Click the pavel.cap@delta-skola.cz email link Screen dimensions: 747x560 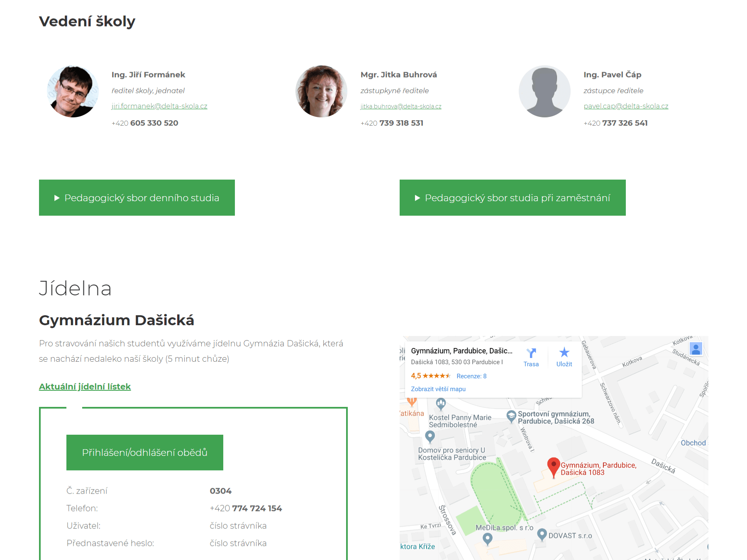pyautogui.click(x=626, y=106)
